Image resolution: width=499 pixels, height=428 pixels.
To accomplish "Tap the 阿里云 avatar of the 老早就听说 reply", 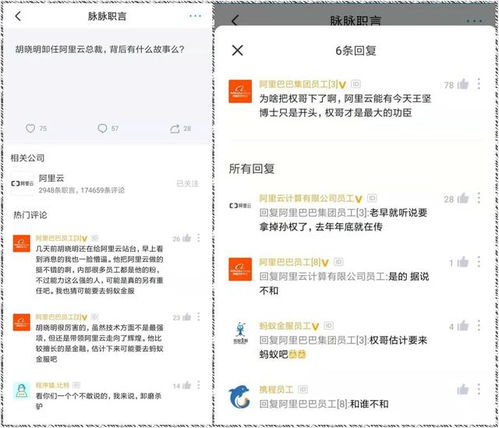I will point(240,206).
